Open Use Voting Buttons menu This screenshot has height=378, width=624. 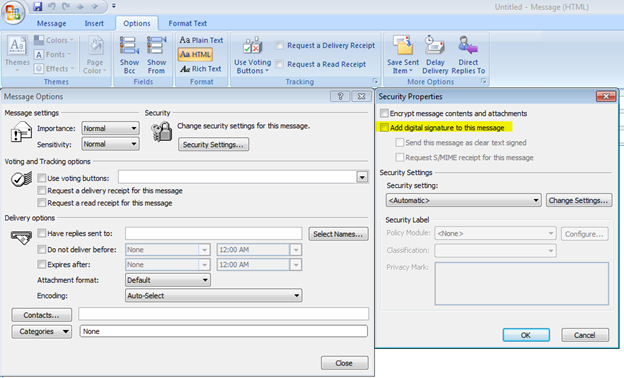click(252, 55)
